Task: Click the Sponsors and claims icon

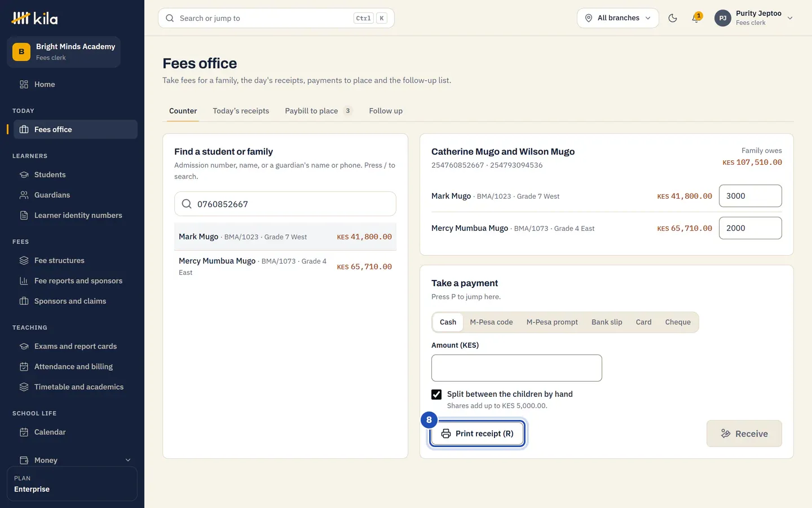Action: coord(24,301)
